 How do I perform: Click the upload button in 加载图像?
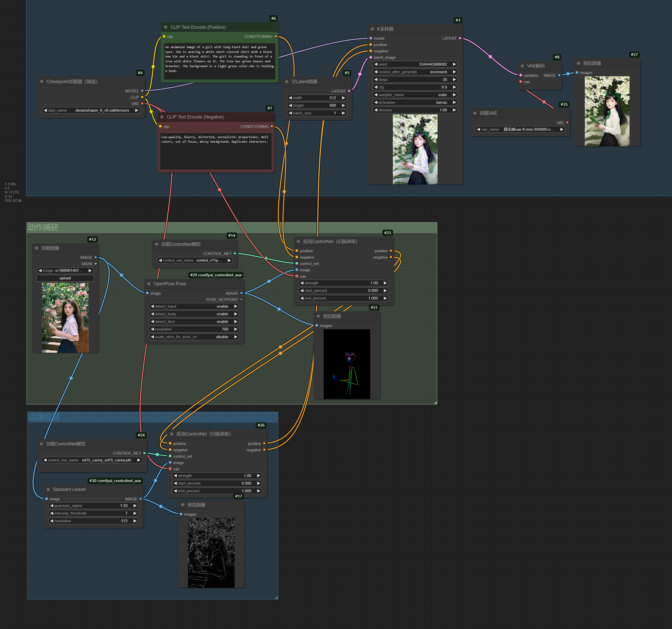(x=65, y=278)
